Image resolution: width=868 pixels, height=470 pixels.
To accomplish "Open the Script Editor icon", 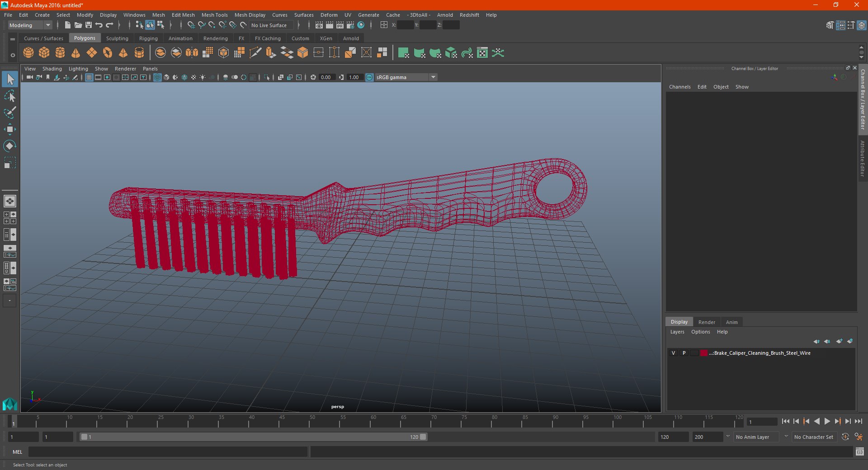I will click(x=859, y=451).
